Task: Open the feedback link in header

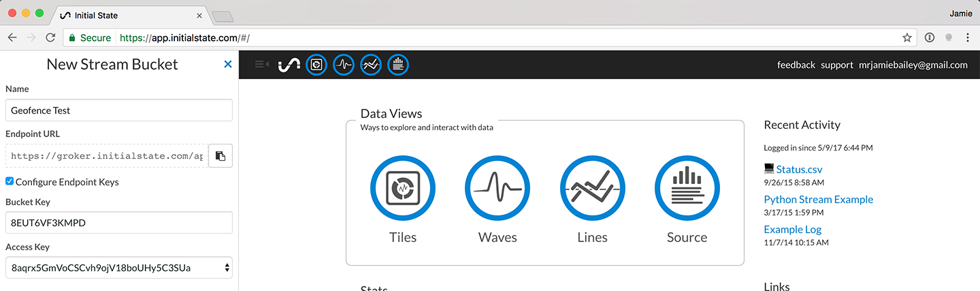Action: tap(796, 65)
